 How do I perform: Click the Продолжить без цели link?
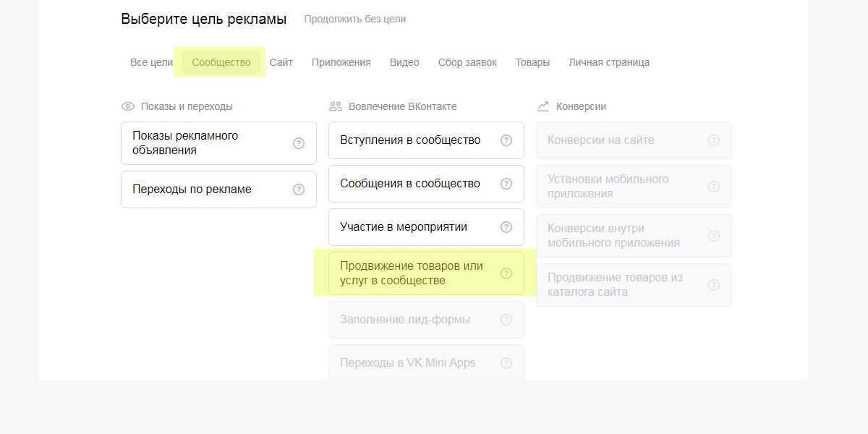[x=354, y=19]
